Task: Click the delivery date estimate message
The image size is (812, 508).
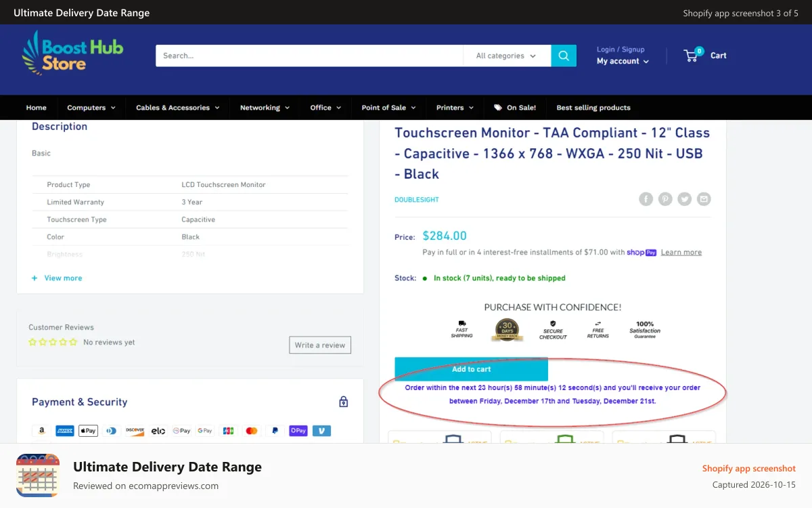Action: [553, 394]
